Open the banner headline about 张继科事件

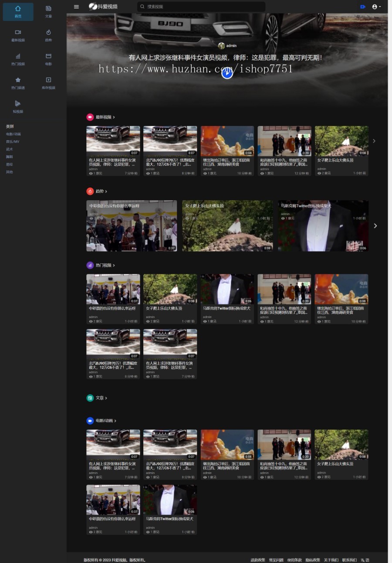pos(225,57)
